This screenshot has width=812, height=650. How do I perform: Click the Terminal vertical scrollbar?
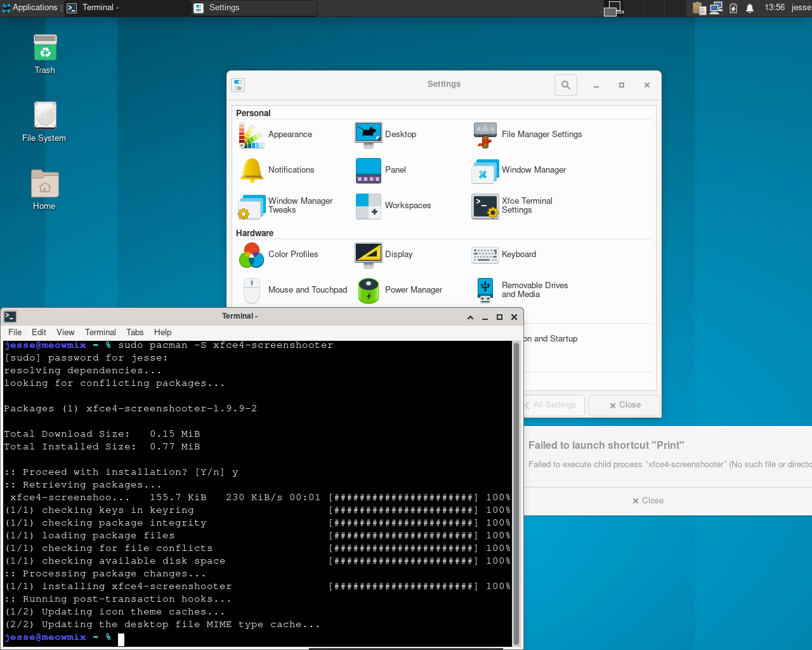point(516,493)
